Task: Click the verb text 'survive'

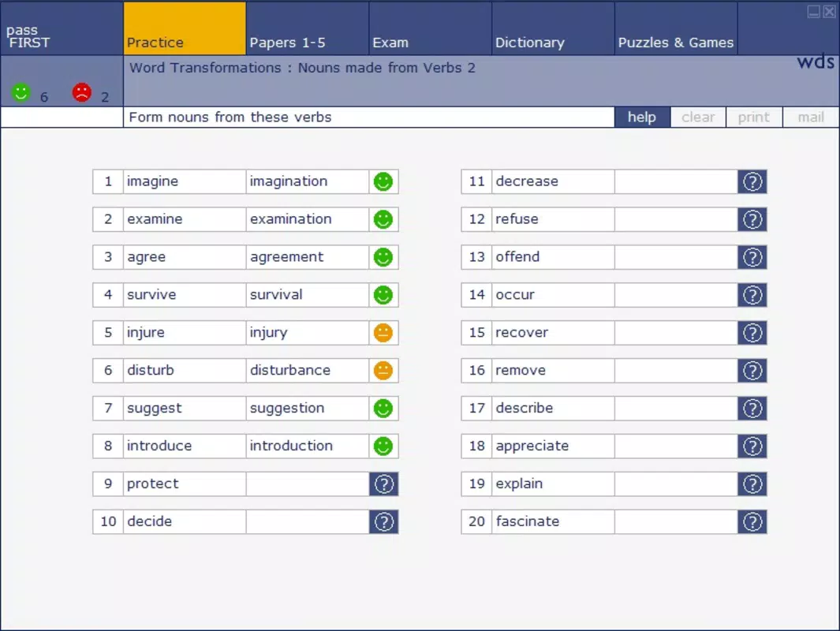Action: [151, 295]
